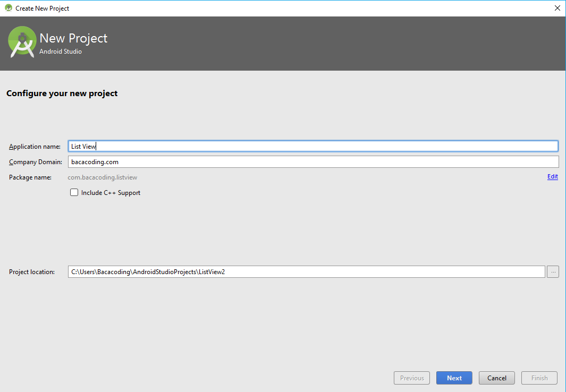Screen dimensions: 566x392
Task: Close the Create New Project dialog
Action: point(557,8)
